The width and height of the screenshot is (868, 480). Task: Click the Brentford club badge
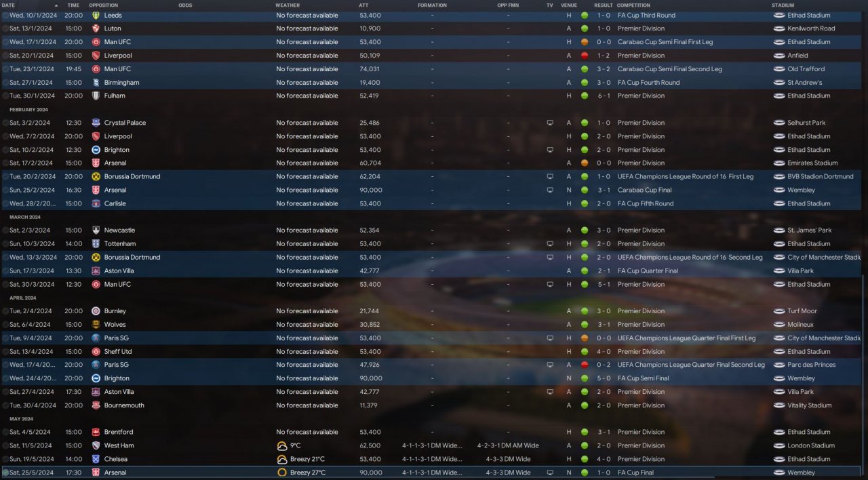pos(96,432)
